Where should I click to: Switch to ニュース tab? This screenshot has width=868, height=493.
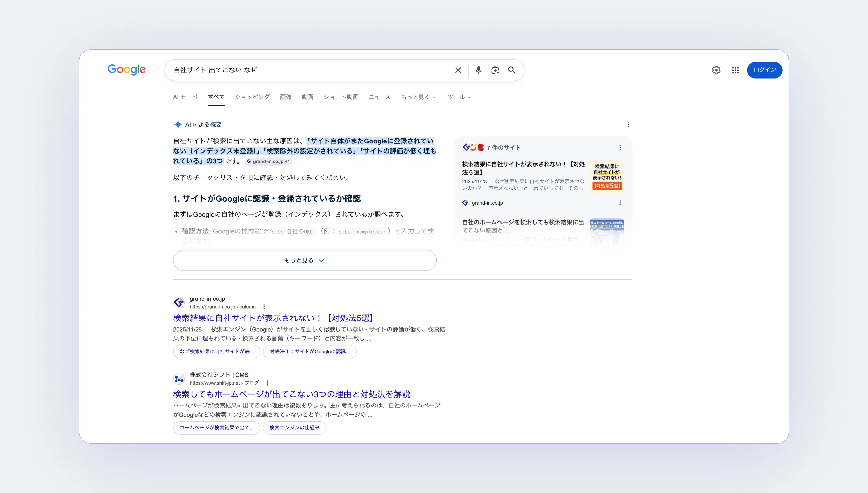tap(379, 97)
